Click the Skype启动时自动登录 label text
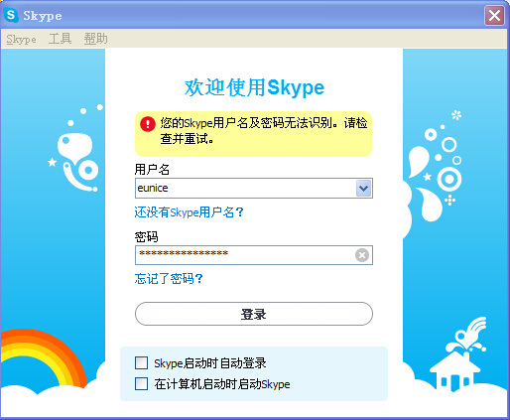 click(210, 363)
